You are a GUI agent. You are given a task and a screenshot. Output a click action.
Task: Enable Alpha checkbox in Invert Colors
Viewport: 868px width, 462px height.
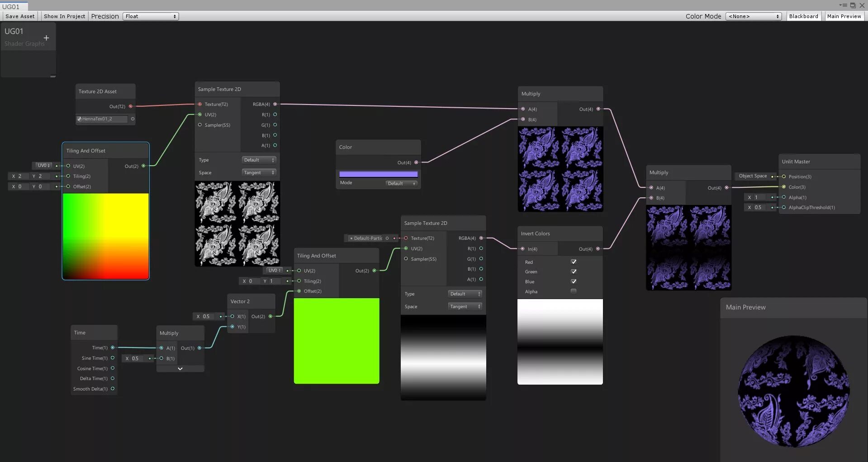[574, 291]
